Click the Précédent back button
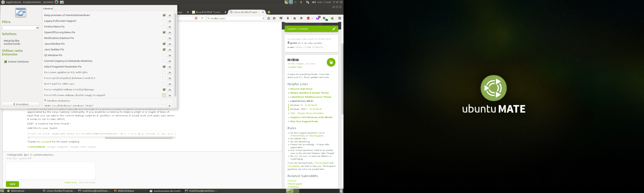This screenshot has height=193, width=644. tap(21, 104)
